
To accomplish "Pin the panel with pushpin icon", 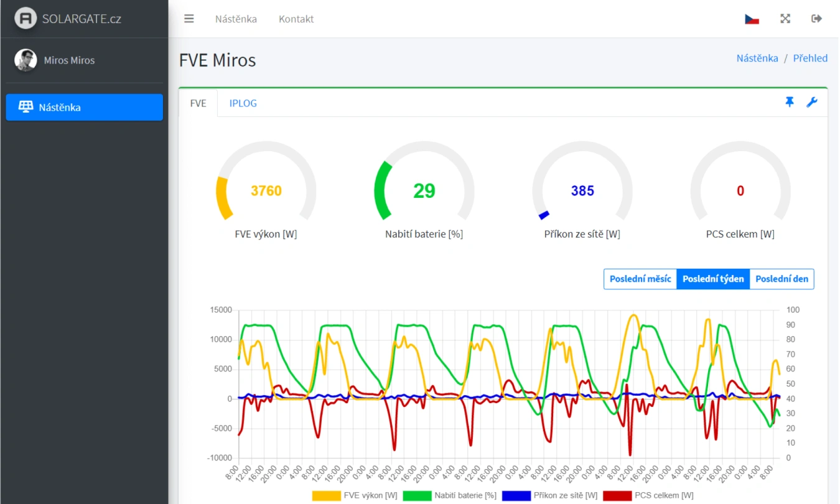I will [x=790, y=103].
